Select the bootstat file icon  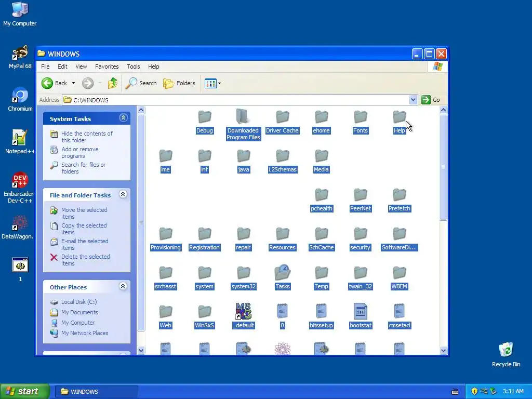coord(361,312)
